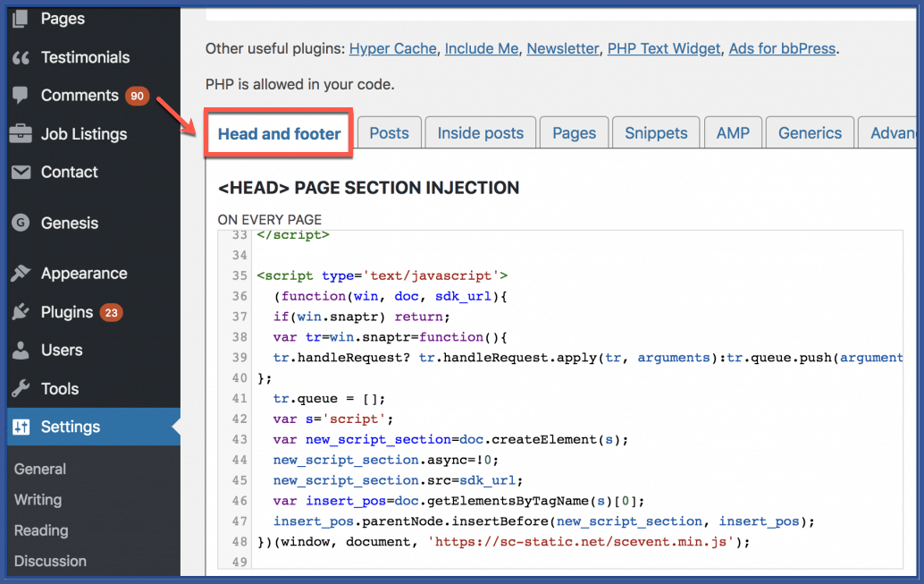Click the getElementsByTagName code line
Image resolution: width=924 pixels, height=584 pixels.
[459, 501]
